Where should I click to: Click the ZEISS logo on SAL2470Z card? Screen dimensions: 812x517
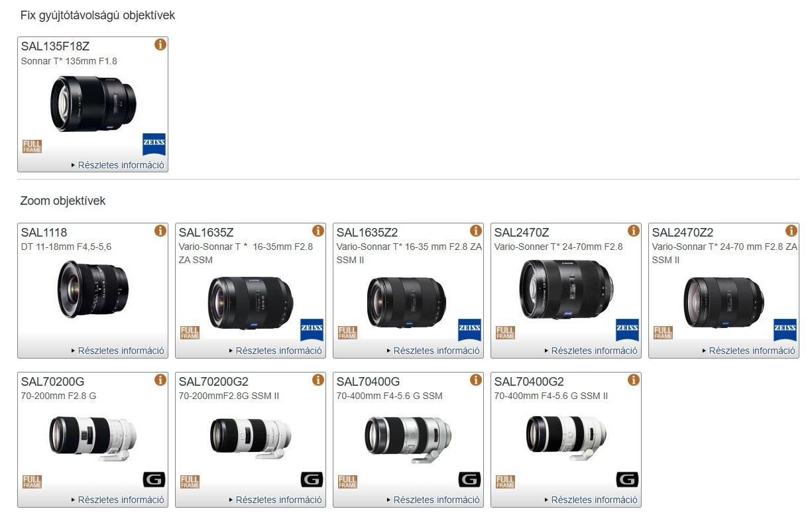tap(627, 330)
